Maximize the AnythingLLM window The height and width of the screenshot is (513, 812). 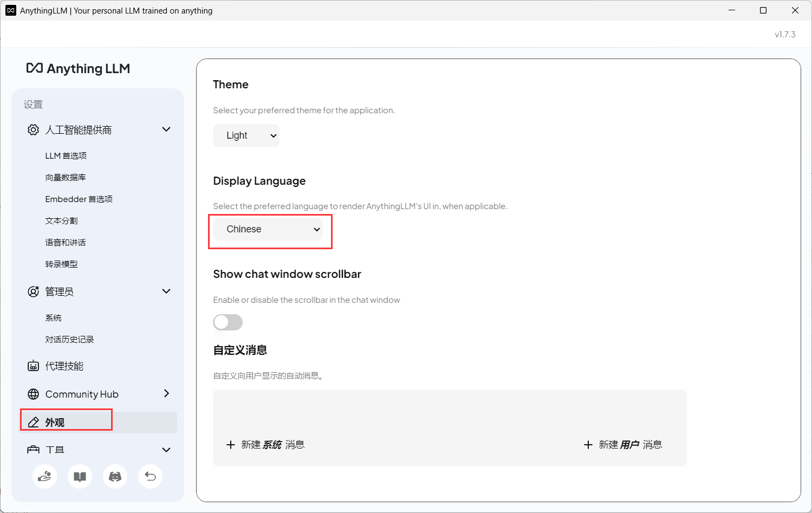(x=763, y=10)
